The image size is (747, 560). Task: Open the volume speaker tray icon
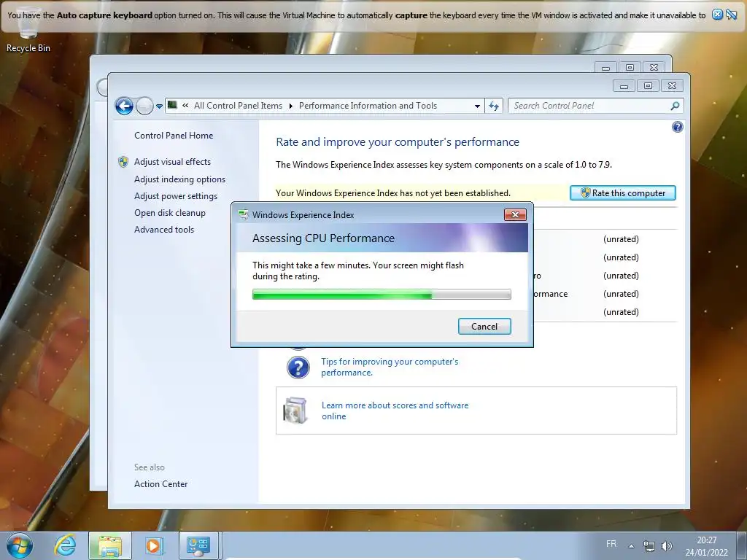tap(667, 546)
